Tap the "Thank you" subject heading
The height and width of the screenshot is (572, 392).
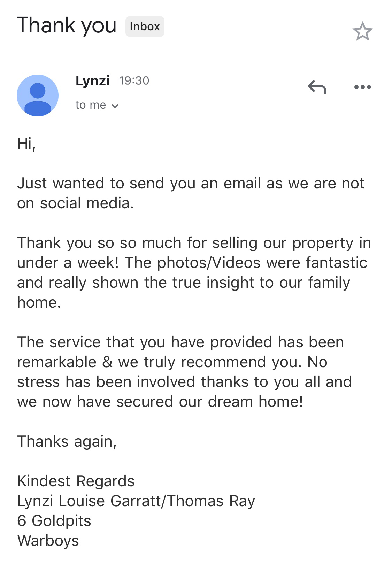tap(67, 26)
